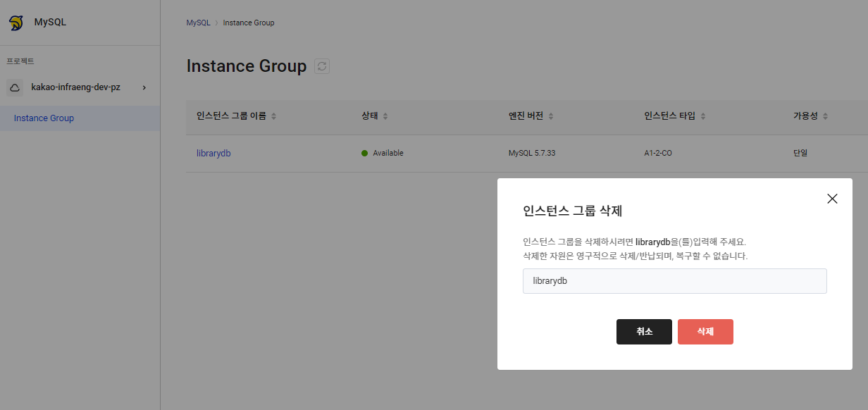This screenshot has height=410, width=868.
Task: Sort by 인스턴스 그룹 이름 arrows
Action: pyautogui.click(x=274, y=116)
